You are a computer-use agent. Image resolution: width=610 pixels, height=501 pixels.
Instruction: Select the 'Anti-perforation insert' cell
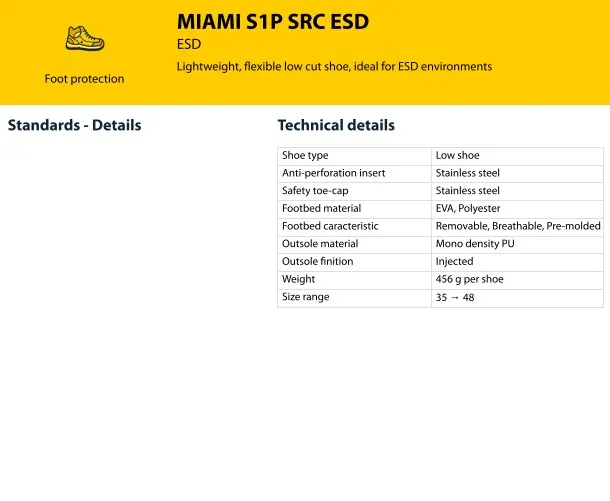[x=354, y=174]
